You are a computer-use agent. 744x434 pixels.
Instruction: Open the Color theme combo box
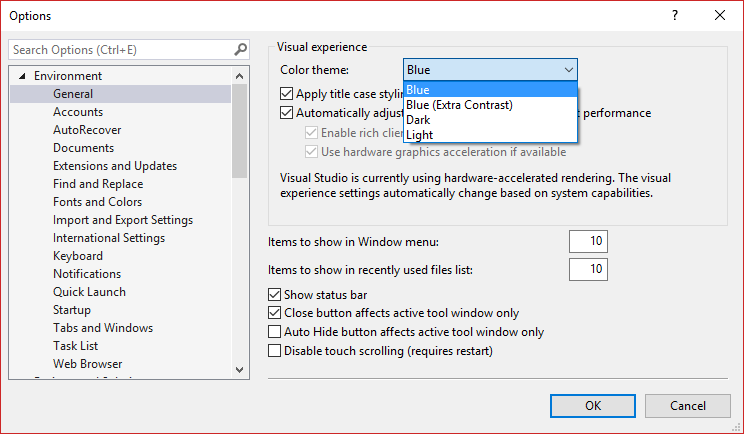[x=490, y=70]
